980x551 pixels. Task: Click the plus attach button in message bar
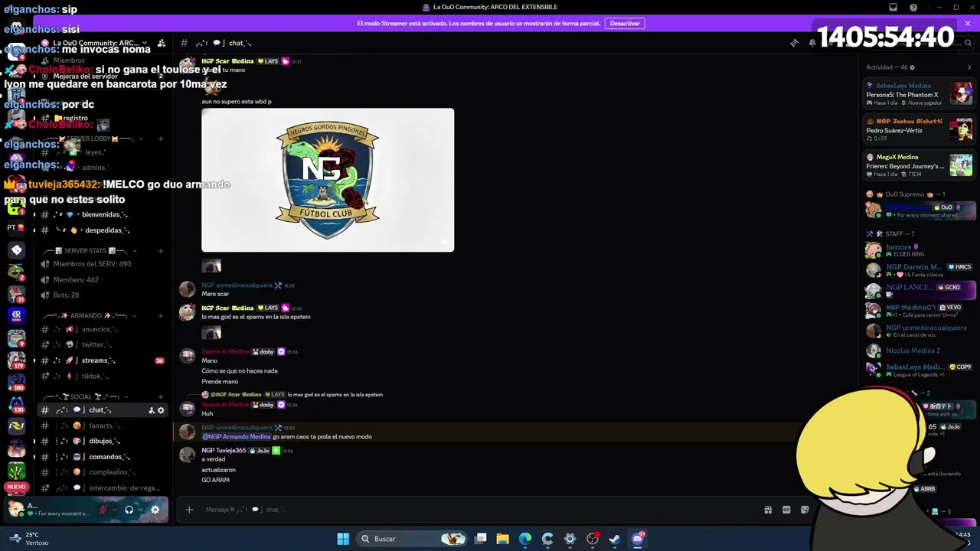click(189, 510)
